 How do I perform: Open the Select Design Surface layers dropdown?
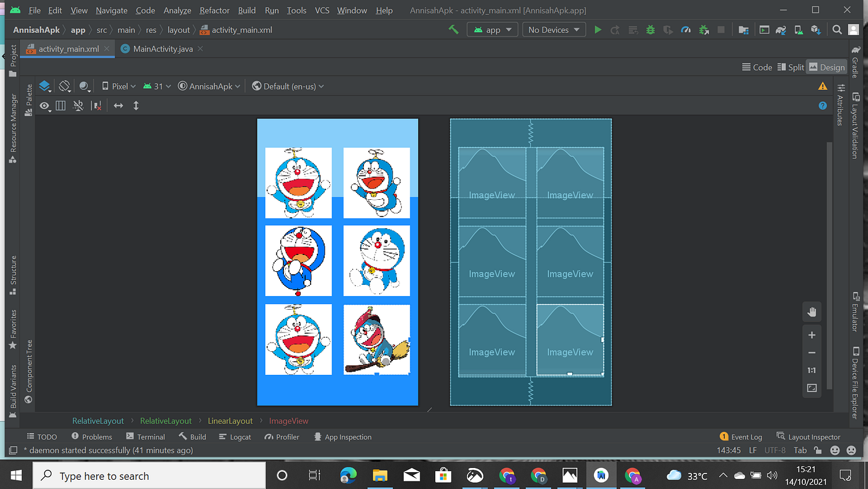click(46, 86)
